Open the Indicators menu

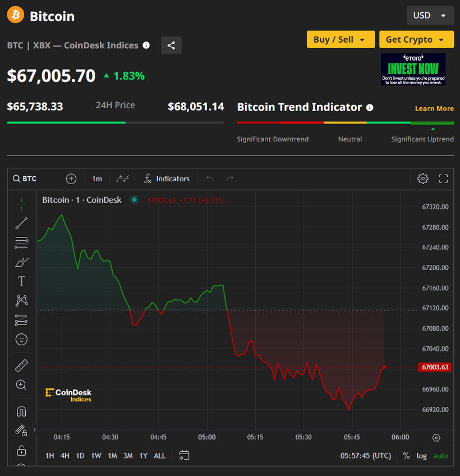coord(167,179)
